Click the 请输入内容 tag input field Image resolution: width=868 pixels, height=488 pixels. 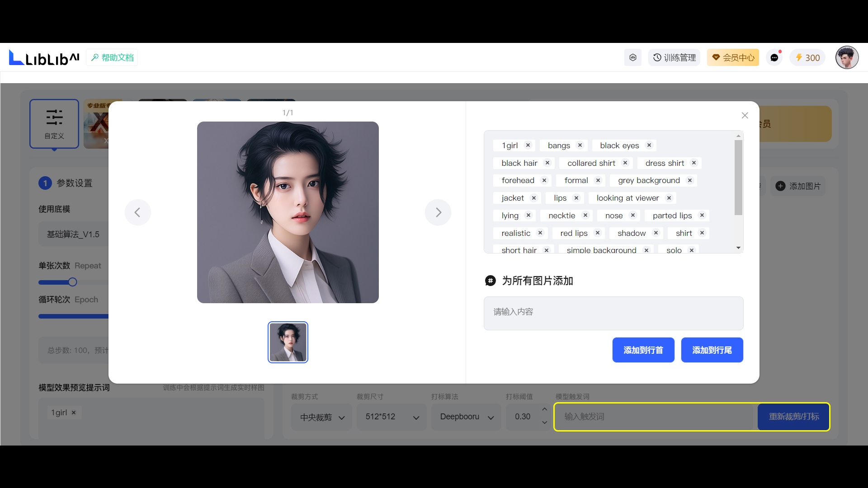tap(613, 313)
